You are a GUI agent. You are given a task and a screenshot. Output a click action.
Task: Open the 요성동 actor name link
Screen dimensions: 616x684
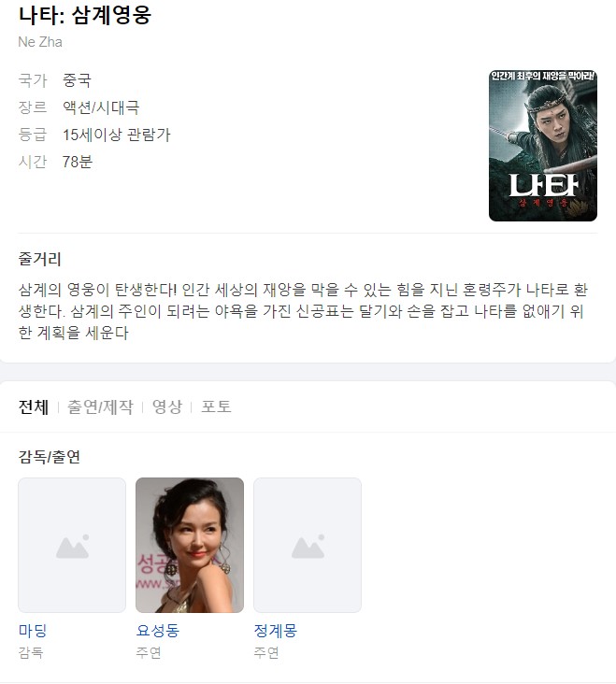pyautogui.click(x=157, y=631)
